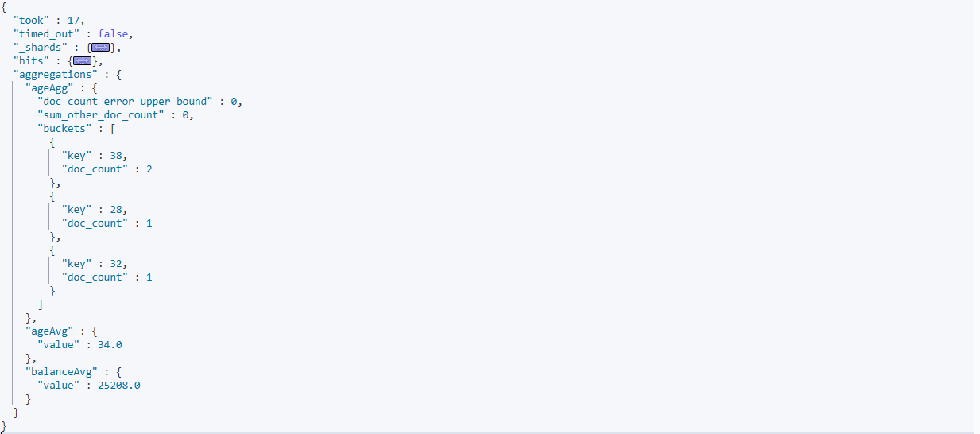
Task: Select the false value of timed_out
Action: (x=113, y=34)
